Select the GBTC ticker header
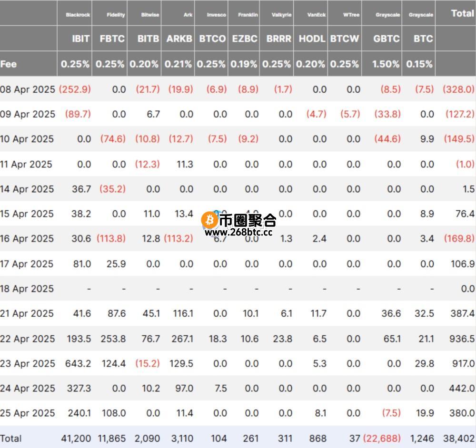This screenshot has height=448, width=476. pos(387,39)
